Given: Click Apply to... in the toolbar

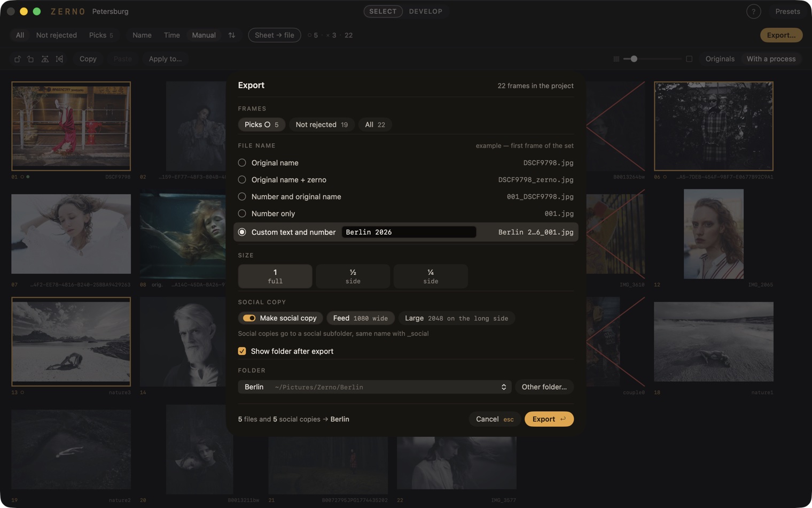Looking at the screenshot, I should coord(165,59).
